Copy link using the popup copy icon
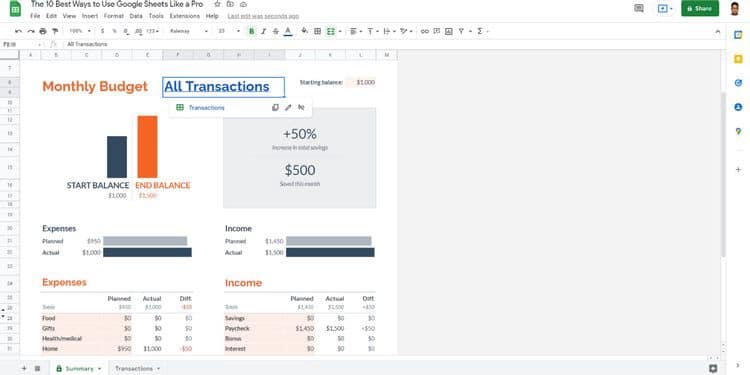 pyautogui.click(x=275, y=108)
